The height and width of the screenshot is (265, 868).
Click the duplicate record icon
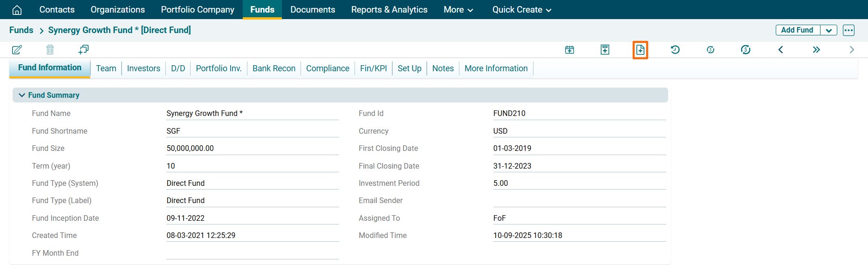point(83,50)
